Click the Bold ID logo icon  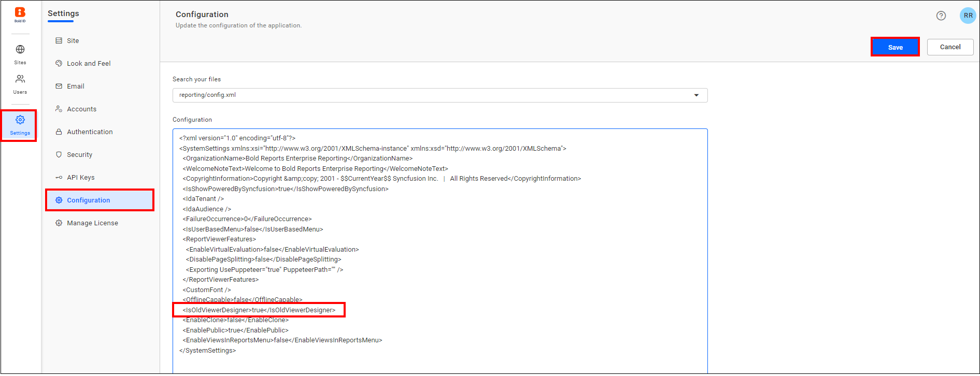[x=20, y=15]
